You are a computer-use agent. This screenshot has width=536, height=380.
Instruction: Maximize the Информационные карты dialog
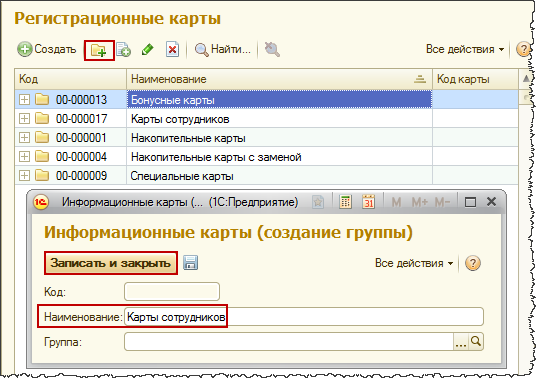tap(470, 202)
